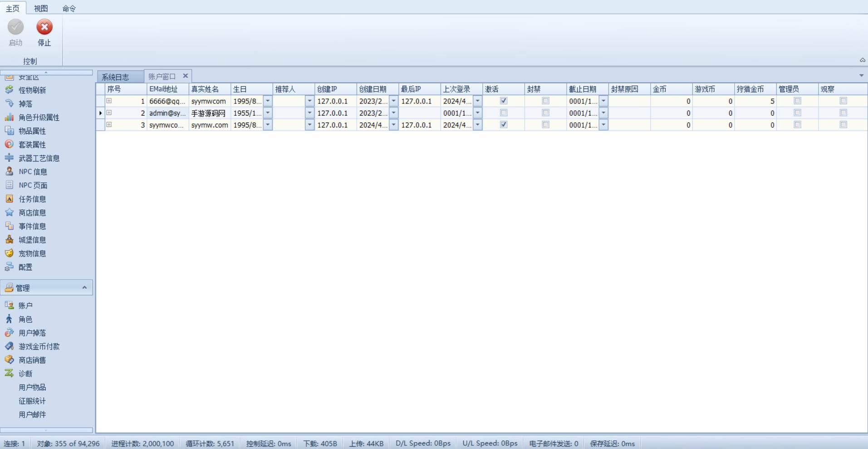Switch to the 系统日志 tab
The height and width of the screenshot is (449, 868).
click(x=115, y=77)
